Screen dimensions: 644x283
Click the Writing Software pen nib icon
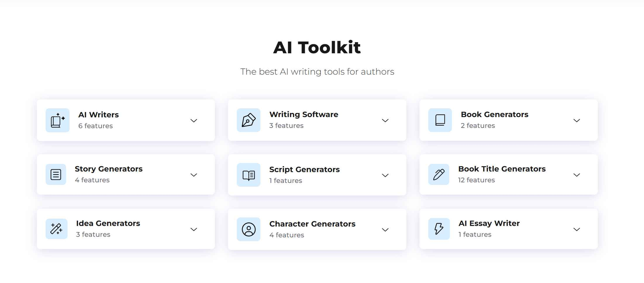pos(249,120)
